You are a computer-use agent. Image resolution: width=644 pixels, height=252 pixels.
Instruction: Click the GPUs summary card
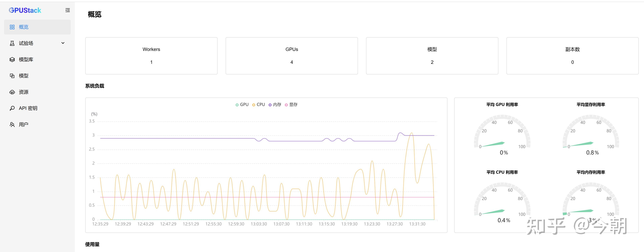point(291,56)
